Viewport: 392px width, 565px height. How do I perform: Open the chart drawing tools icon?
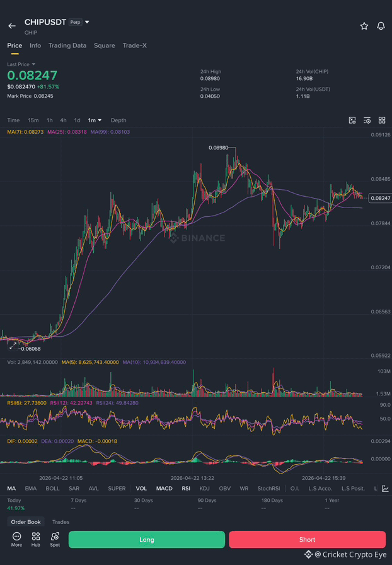[x=352, y=120]
